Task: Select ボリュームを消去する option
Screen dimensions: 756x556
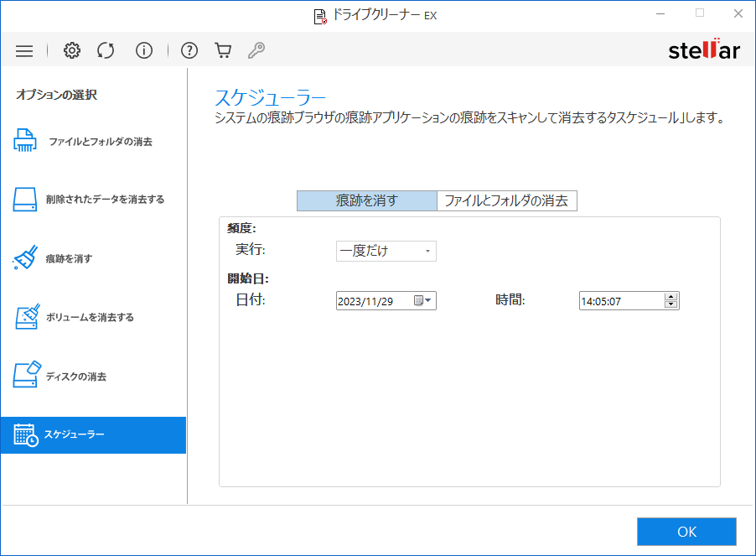Action: point(92,317)
